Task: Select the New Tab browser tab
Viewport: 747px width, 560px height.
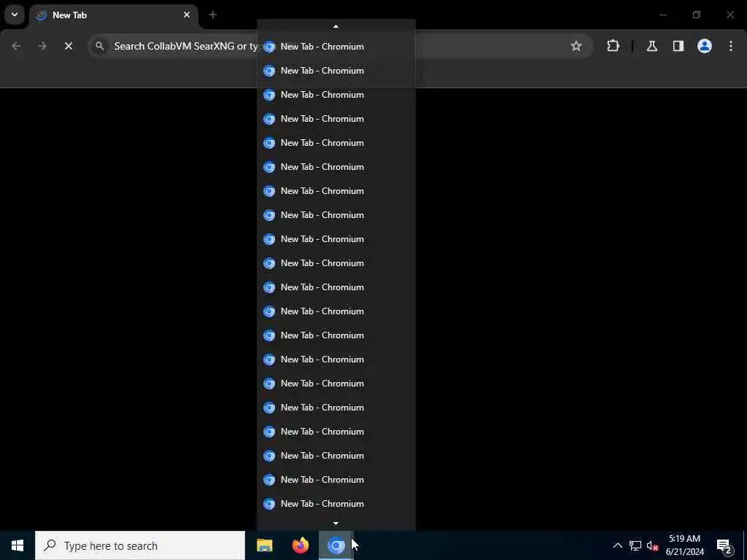Action: point(113,15)
